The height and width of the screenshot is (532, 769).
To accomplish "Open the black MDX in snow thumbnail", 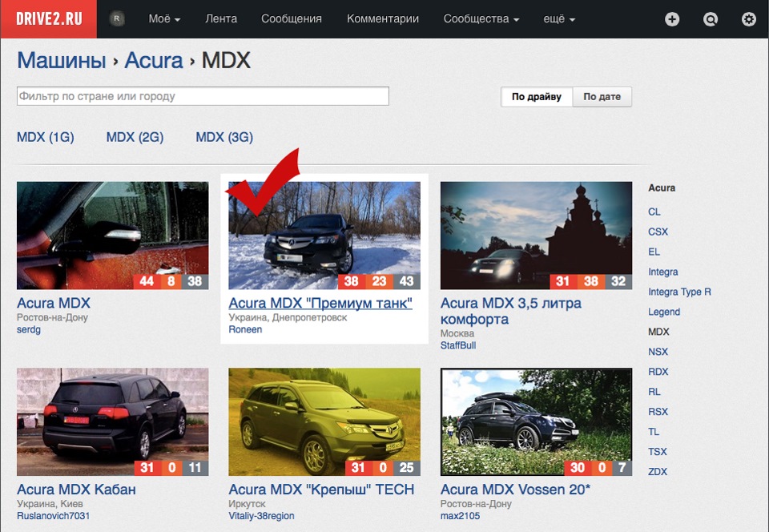I will tap(324, 236).
